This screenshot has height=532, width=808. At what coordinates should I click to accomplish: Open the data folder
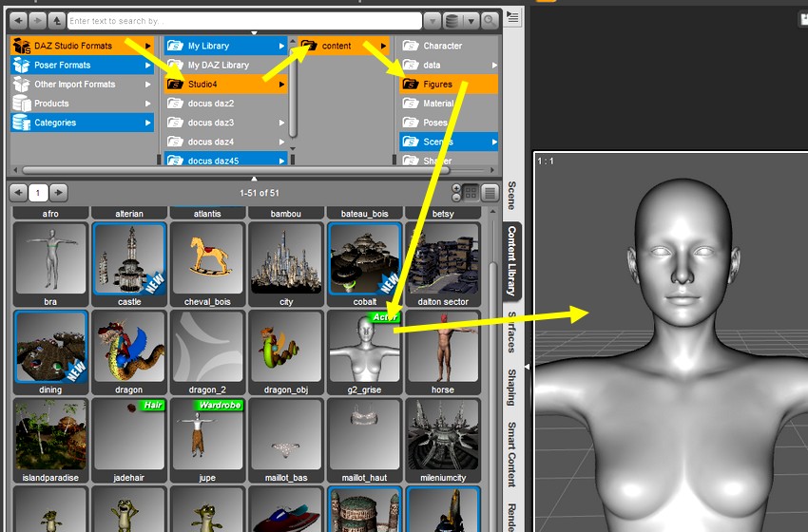tap(449, 65)
